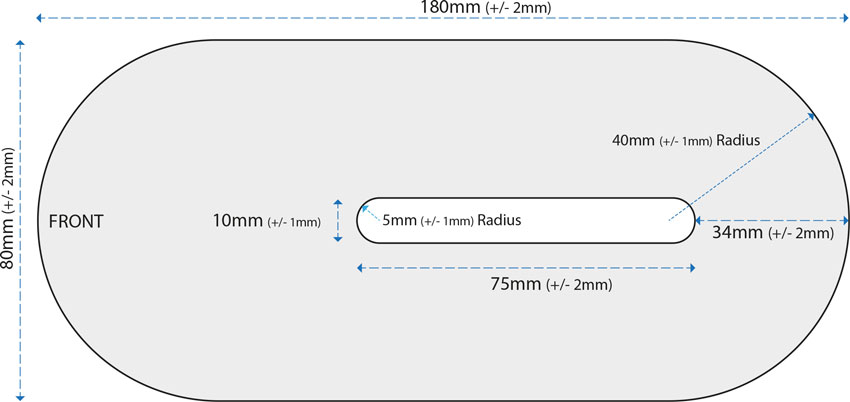Click the 5mm radius arrowhead in slot
The image size is (850, 402).
coord(365,207)
